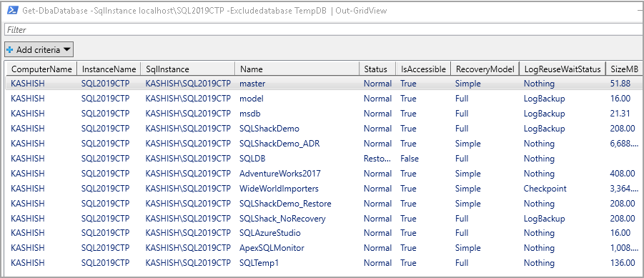This screenshot has height=278, width=644.
Task: Select the ApexSQLMonitor name cell
Action: 272,248
